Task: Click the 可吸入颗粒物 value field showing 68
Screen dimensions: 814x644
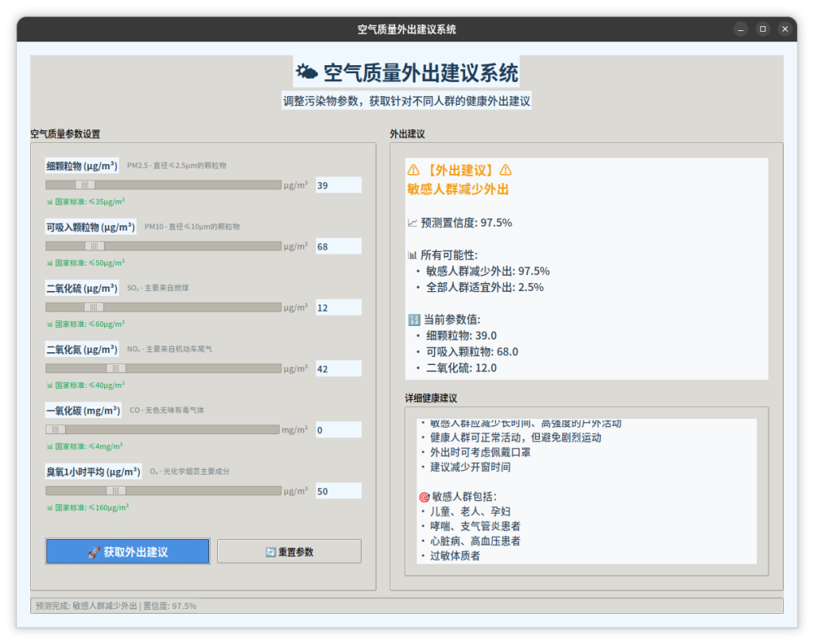Action: [x=338, y=246]
